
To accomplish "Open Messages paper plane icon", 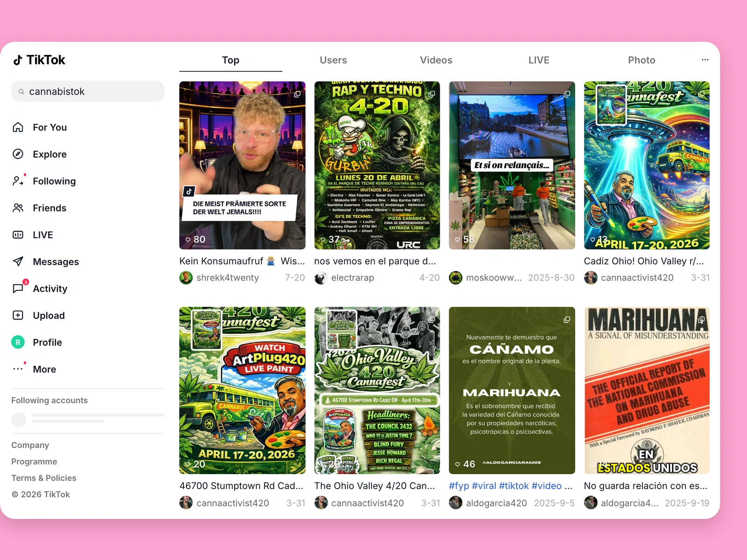I will click(18, 261).
